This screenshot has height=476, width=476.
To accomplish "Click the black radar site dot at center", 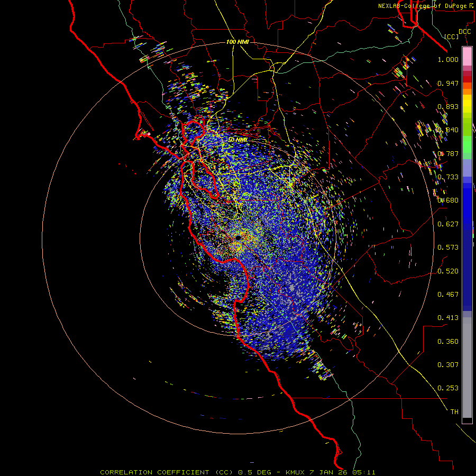I will [239, 238].
